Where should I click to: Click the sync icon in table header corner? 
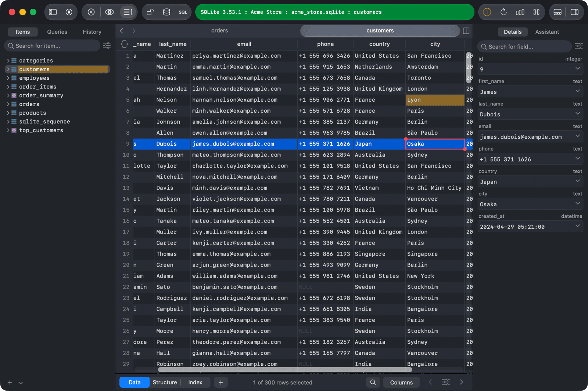point(124,44)
